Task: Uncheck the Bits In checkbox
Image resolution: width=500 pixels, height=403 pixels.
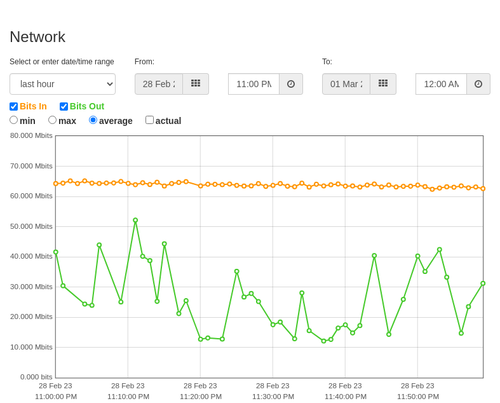Action: click(14, 106)
